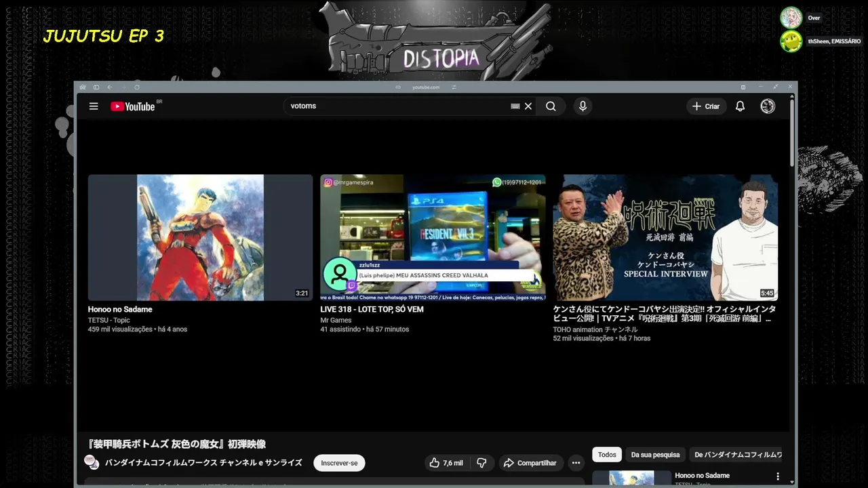This screenshot has width=868, height=488.
Task: Open the YouTube hamburger guide menu
Action: (94, 106)
